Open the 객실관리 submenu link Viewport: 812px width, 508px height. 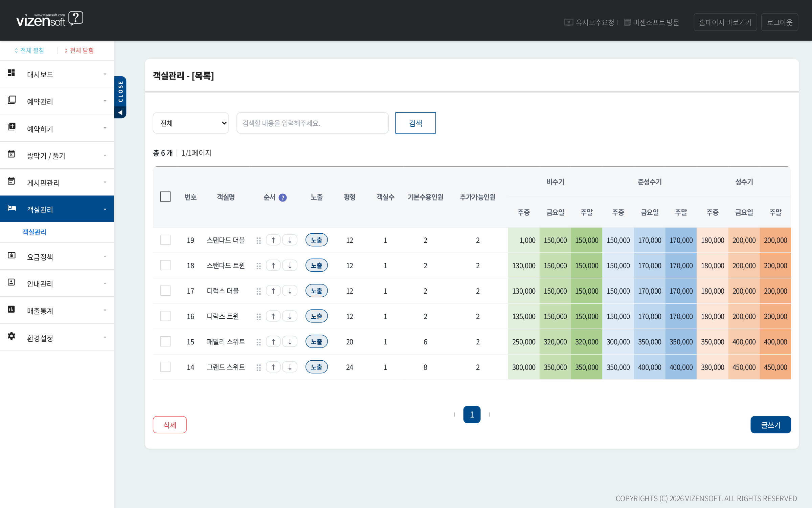point(34,232)
